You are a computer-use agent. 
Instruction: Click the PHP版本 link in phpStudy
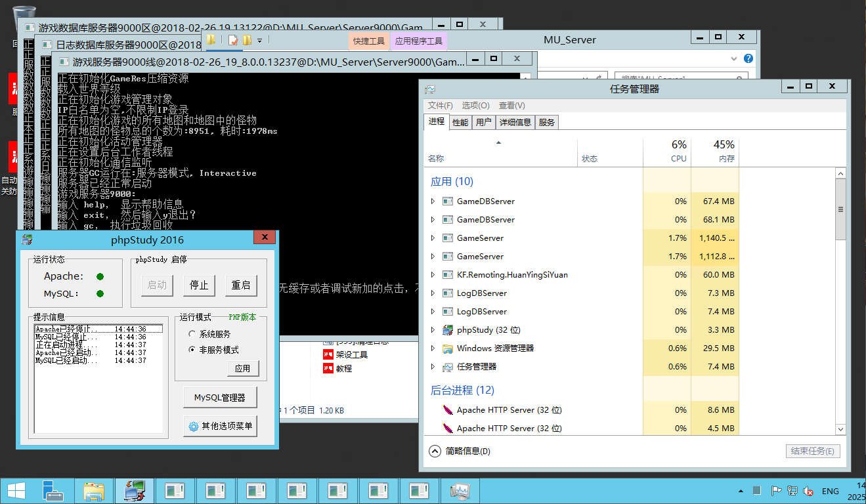[x=242, y=317]
